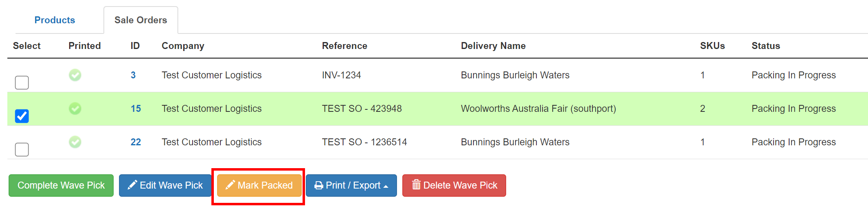
Task: Open sale order ID 15 link
Action: coord(136,109)
